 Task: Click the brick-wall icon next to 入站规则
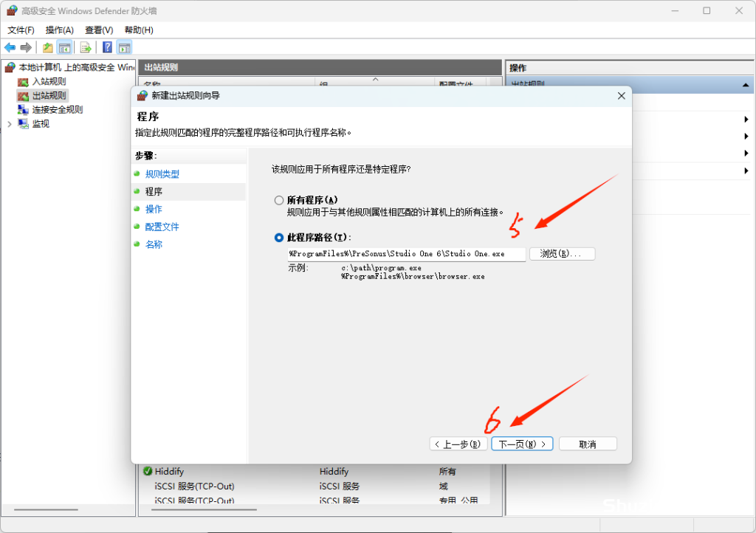pos(23,81)
